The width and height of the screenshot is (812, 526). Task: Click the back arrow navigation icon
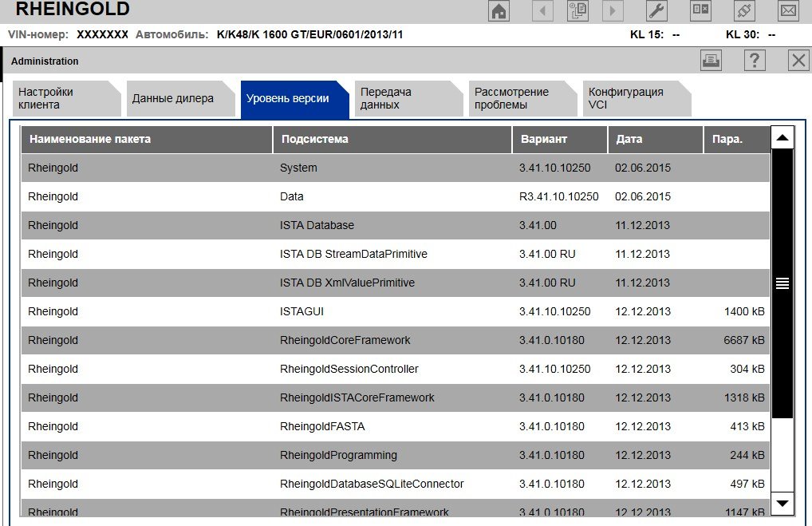click(543, 11)
